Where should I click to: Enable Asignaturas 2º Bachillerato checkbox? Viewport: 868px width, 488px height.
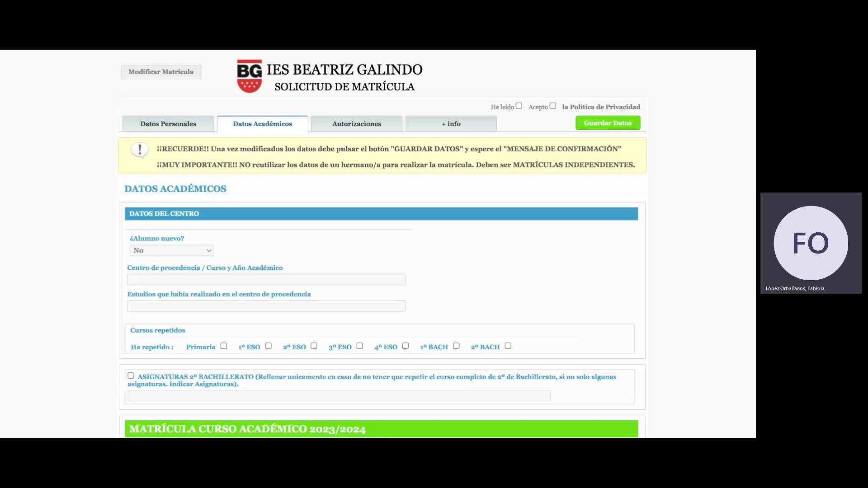pyautogui.click(x=131, y=375)
